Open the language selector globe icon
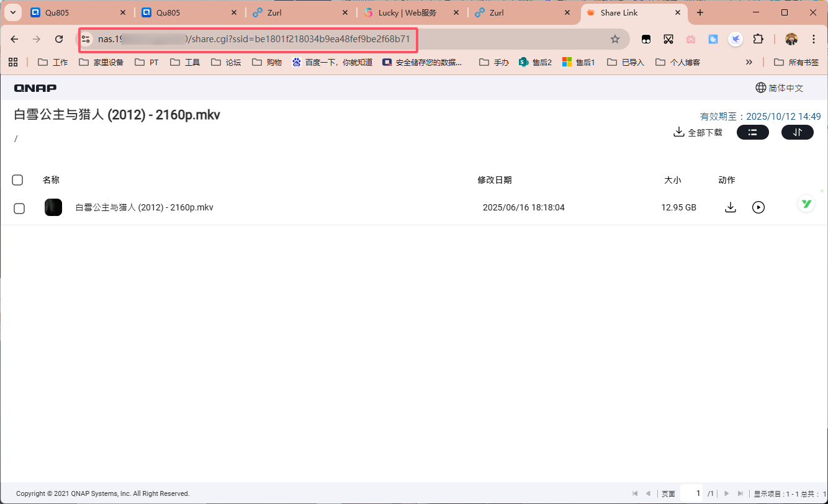Viewport: 828px width, 504px height. [762, 88]
